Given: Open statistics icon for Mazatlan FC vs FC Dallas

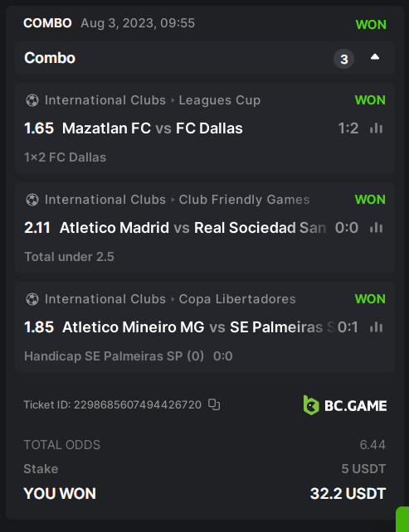Looking at the screenshot, I should pos(376,128).
